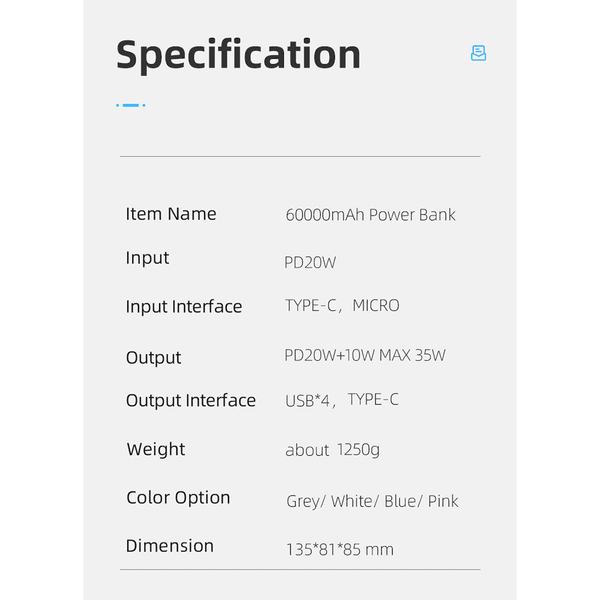600x600 pixels.
Task: Click the TYPE-C, MICRO value
Action: (x=342, y=306)
